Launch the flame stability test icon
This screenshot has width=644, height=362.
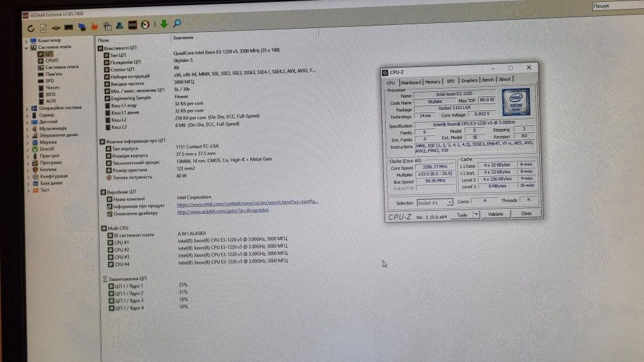pyautogui.click(x=95, y=27)
